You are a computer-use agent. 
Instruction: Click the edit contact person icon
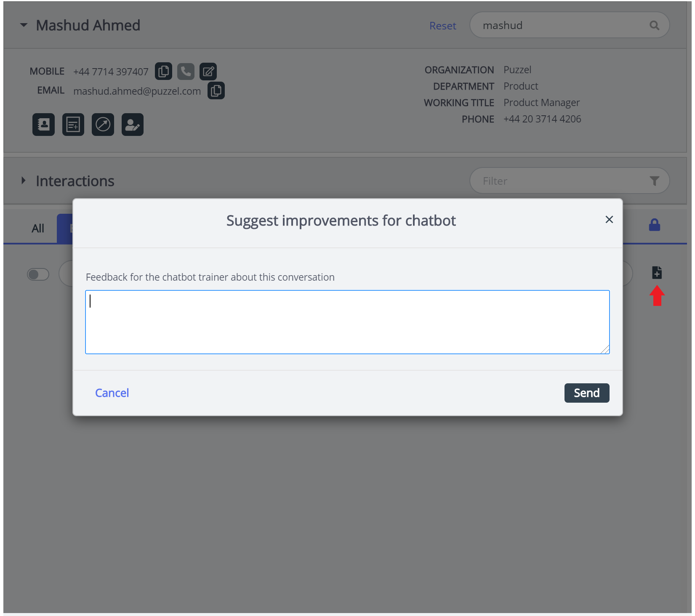pyautogui.click(x=133, y=125)
